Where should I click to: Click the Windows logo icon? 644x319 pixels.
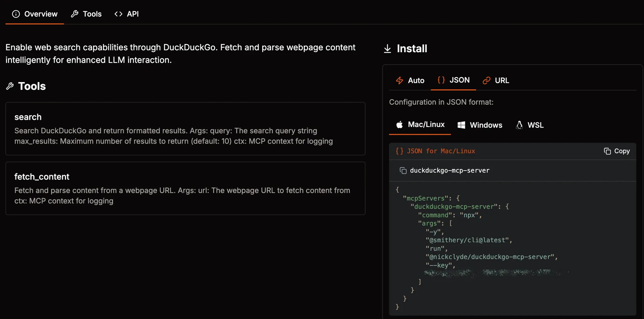click(461, 125)
